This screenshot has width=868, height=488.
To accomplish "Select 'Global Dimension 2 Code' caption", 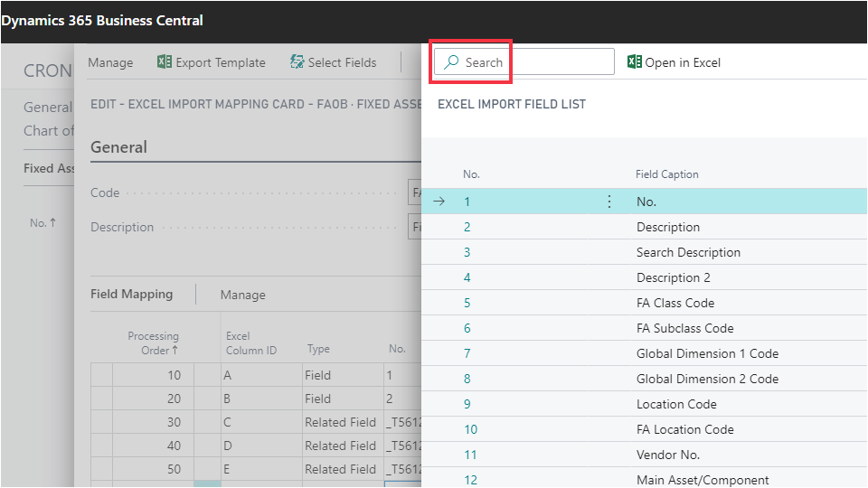I will tap(707, 379).
